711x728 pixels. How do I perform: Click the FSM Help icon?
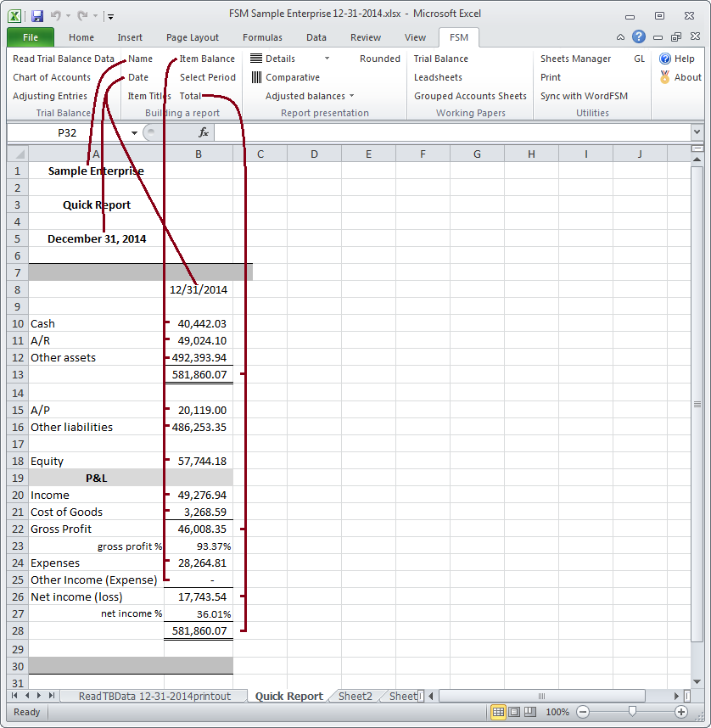tap(665, 59)
